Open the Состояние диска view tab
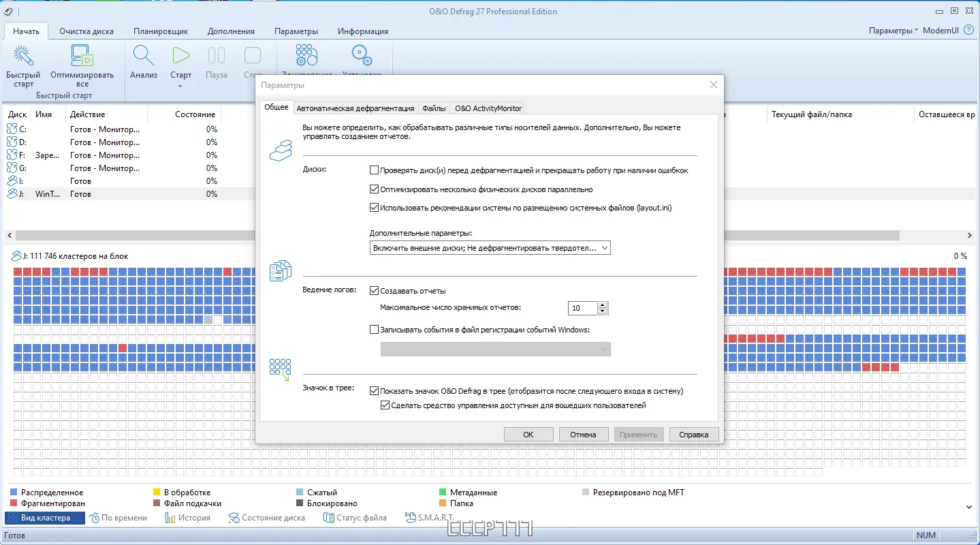Viewport: 980px width, 545px height. coord(267,518)
